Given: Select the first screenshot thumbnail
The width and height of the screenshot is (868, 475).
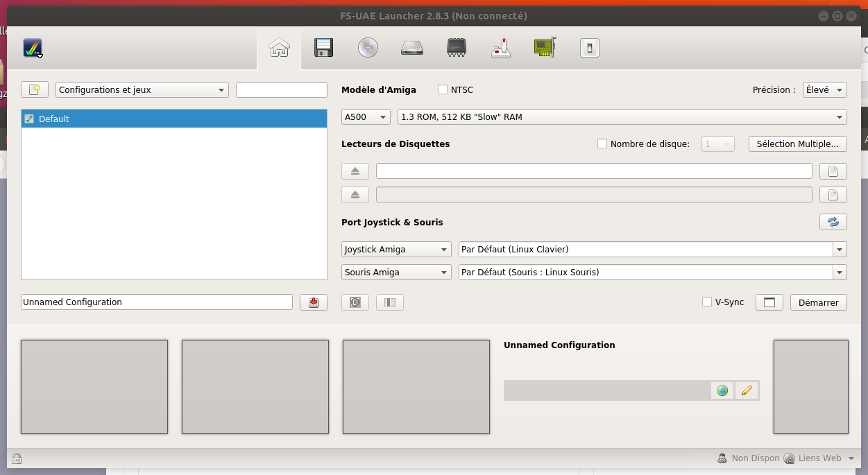Looking at the screenshot, I should (94, 387).
